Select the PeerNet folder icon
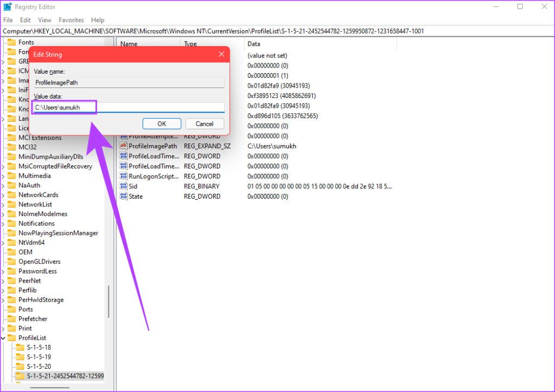 (x=12, y=280)
